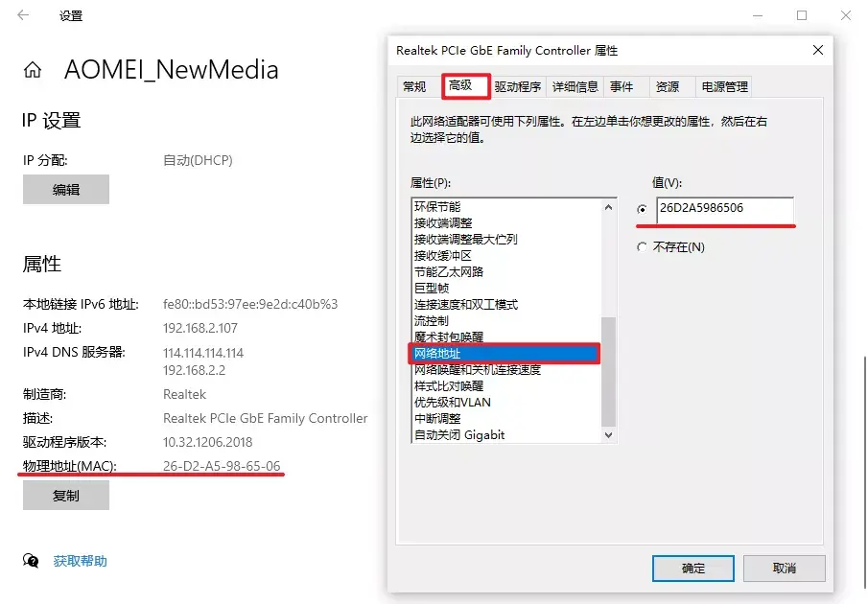Click the property list scroll down arrow
This screenshot has height=604, width=868.
coord(608,434)
